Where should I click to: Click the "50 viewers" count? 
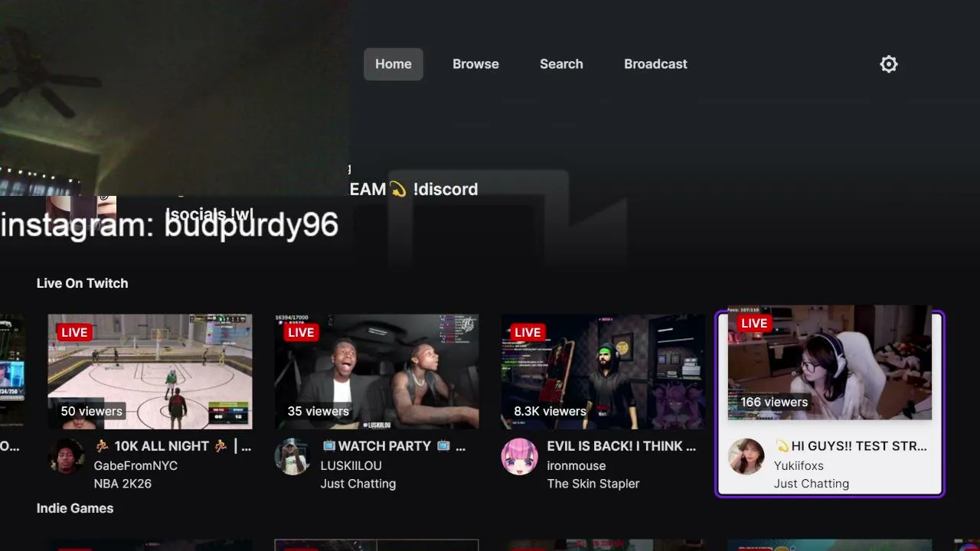coord(92,411)
